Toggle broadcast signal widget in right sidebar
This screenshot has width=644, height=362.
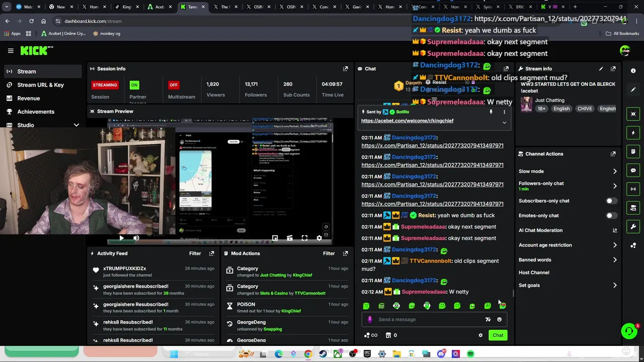tap(633, 189)
